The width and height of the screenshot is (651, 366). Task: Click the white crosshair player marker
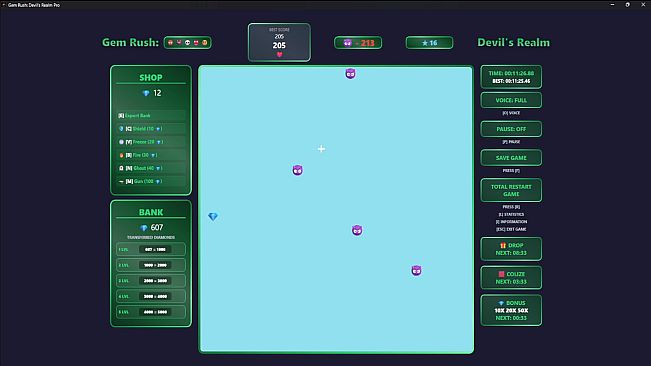(x=321, y=149)
